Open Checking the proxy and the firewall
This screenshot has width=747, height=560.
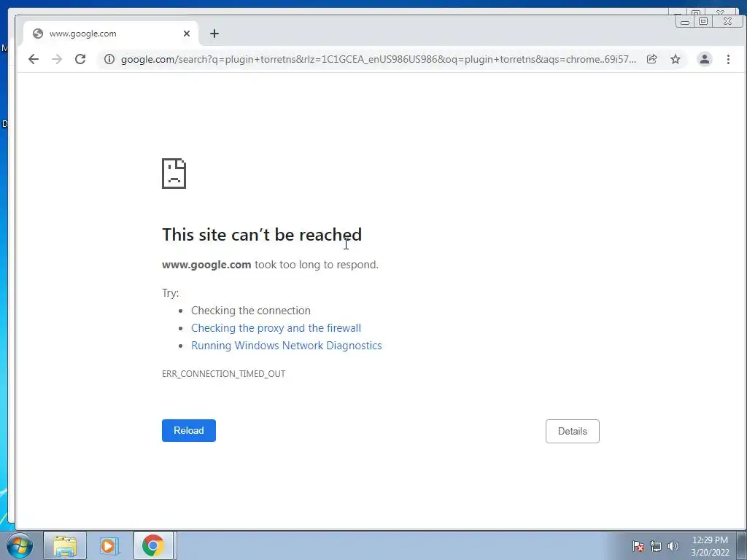point(276,328)
